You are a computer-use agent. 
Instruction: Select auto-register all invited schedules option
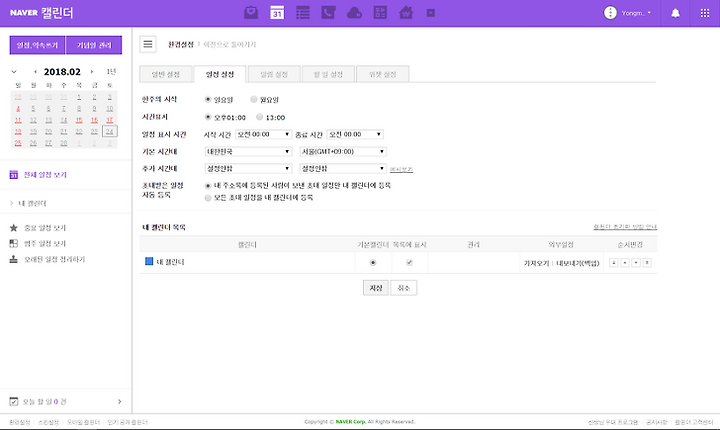[x=208, y=198]
